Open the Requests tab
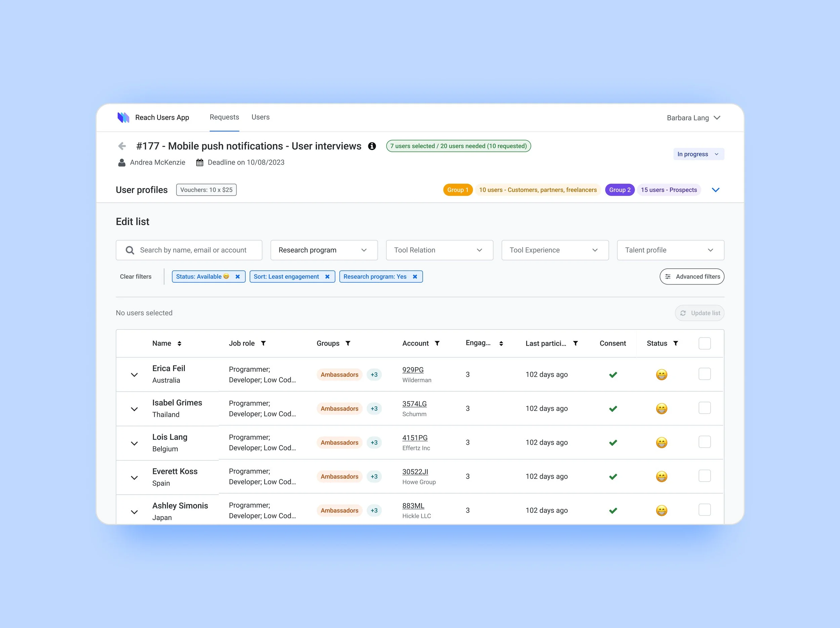This screenshot has height=628, width=840. (224, 117)
